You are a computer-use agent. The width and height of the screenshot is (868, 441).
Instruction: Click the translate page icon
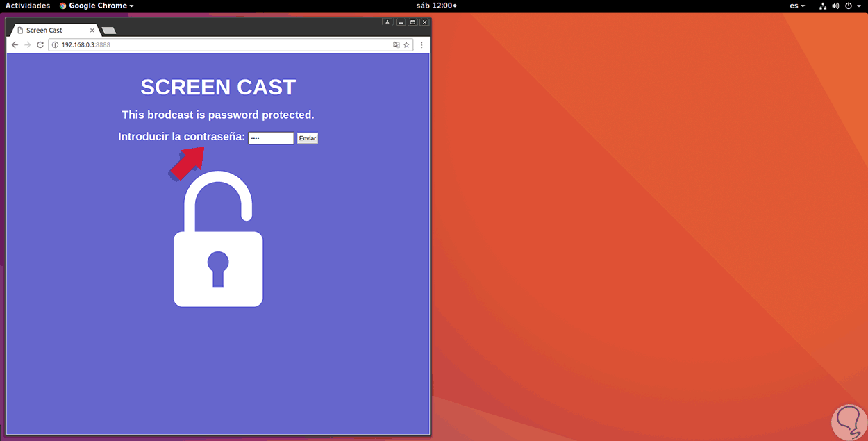pyautogui.click(x=396, y=44)
